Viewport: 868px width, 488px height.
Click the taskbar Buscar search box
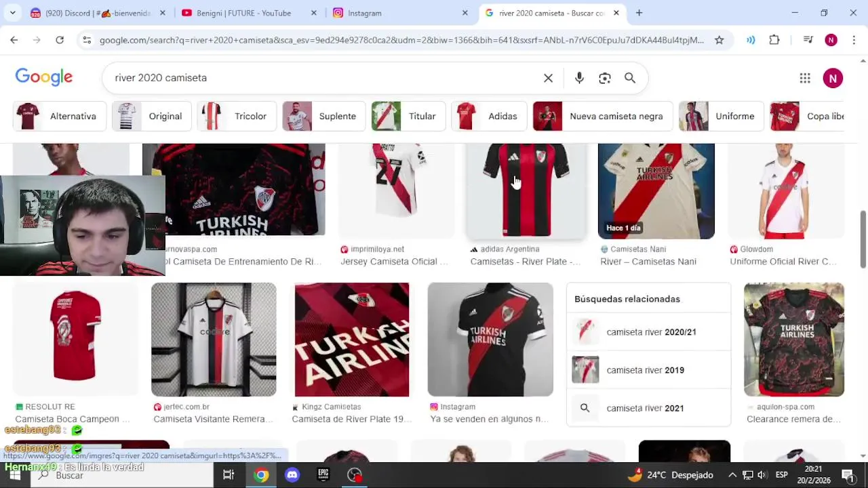tap(122, 475)
